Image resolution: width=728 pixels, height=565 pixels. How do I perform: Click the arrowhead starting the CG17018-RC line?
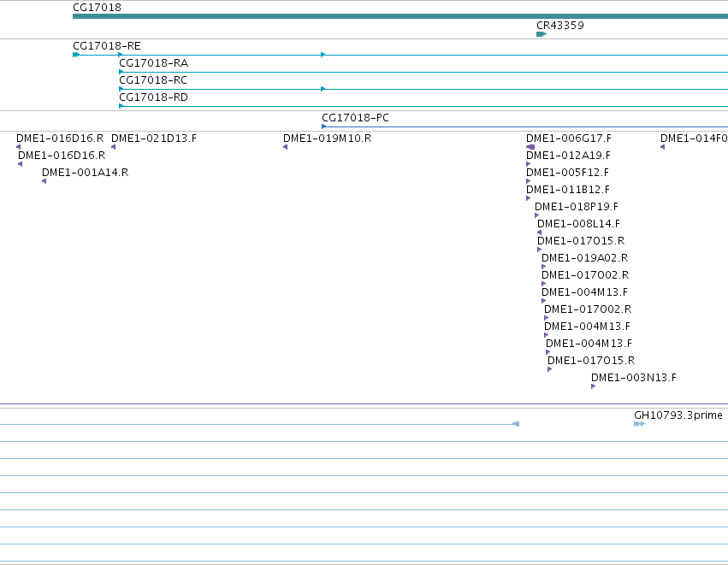tap(121, 89)
